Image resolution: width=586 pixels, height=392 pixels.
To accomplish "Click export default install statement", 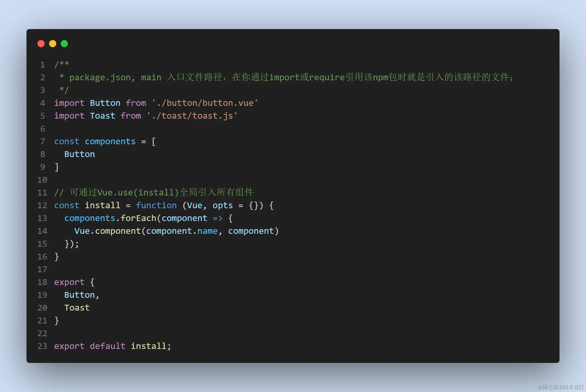I will click(112, 346).
